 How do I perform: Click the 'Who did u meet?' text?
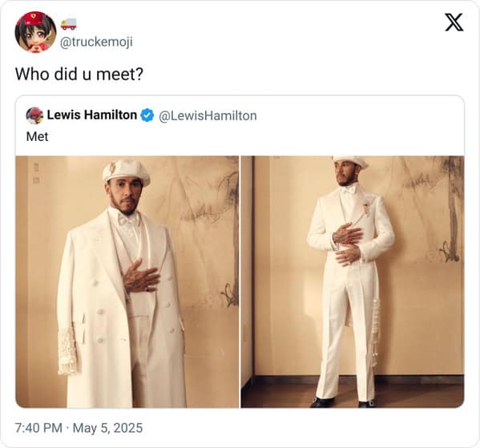[x=79, y=74]
